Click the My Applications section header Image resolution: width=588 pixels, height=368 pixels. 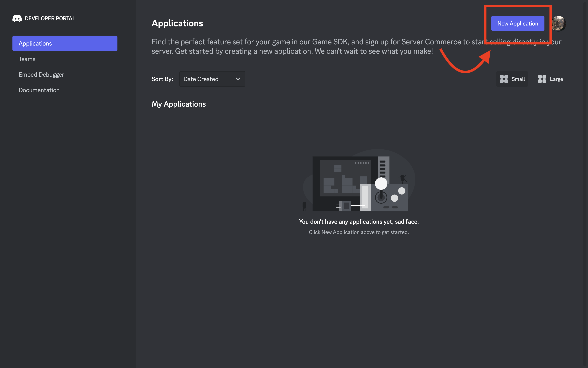click(179, 103)
